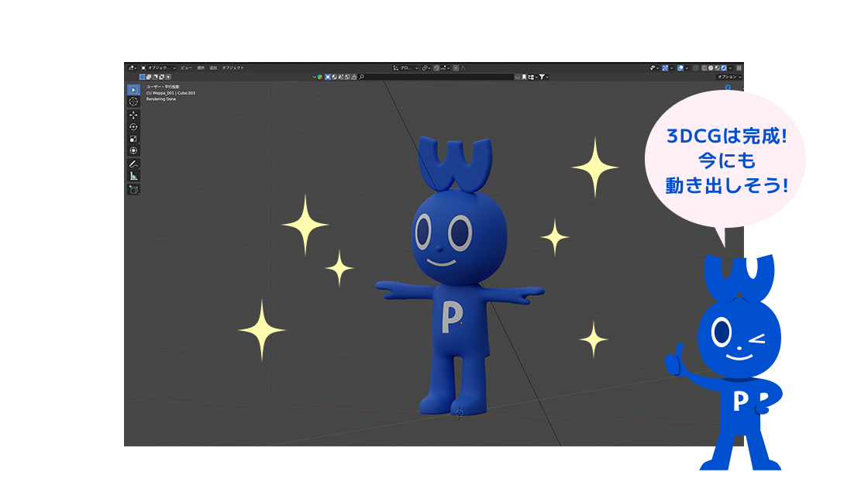868x496 pixels.
Task: Select the Select Box tool
Action: (x=133, y=90)
